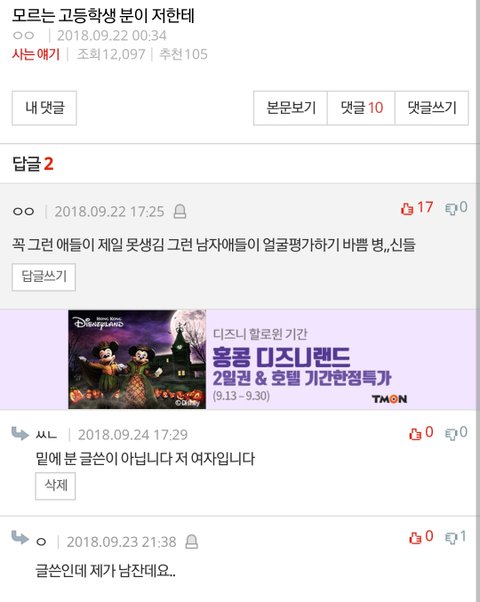Click the 홍콩 디즈니랜드 ad text
Viewport: 480px width, 602px height.
click(x=281, y=357)
